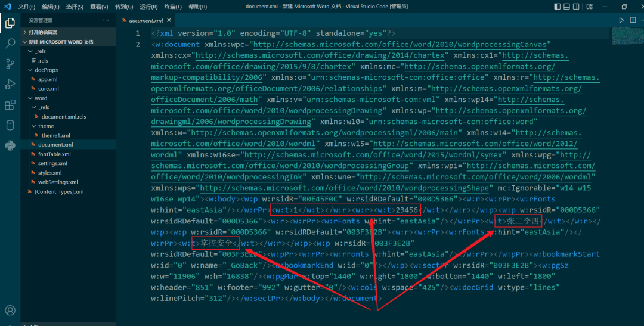Open the Python view in activity bar
644x326 pixels.
10,145
